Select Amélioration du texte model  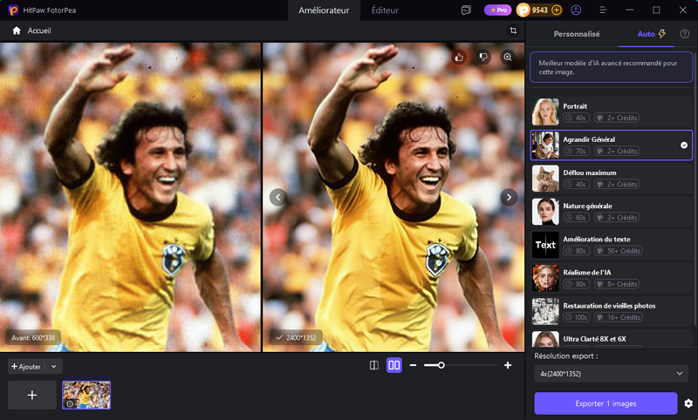611,245
